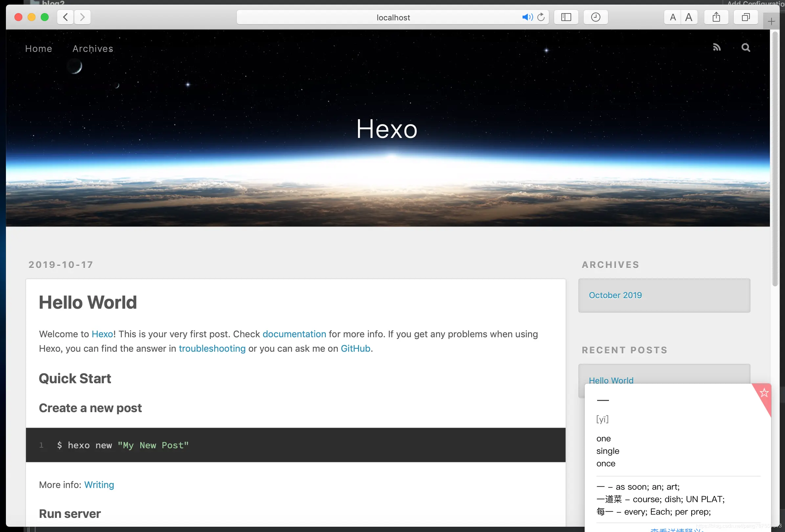Go forward with the right chevron

coord(82,17)
